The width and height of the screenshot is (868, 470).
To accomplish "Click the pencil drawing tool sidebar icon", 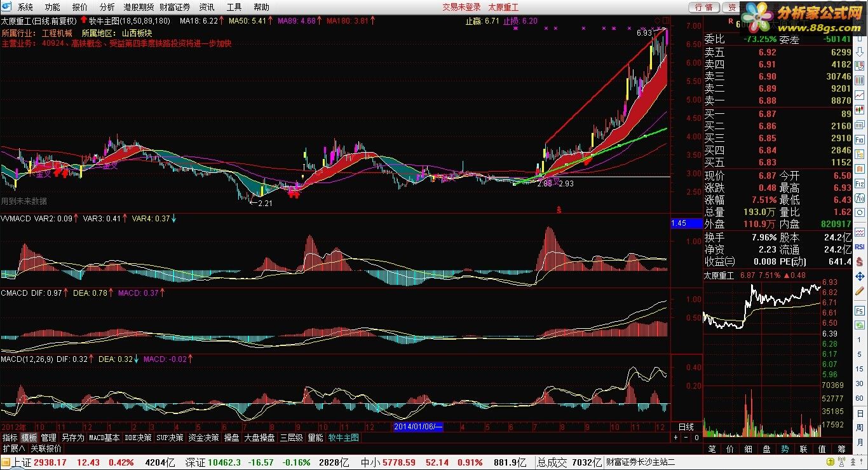I will point(859,291).
